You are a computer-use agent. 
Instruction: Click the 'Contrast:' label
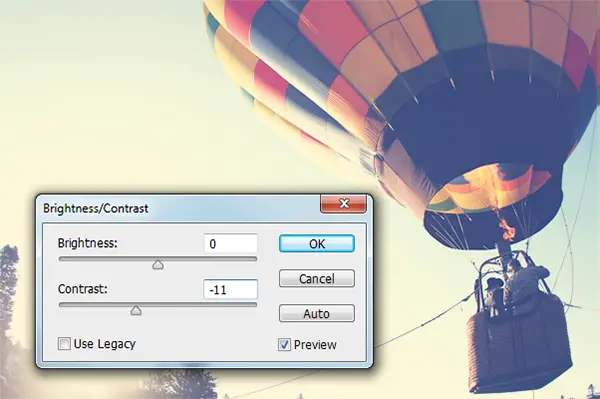click(83, 289)
